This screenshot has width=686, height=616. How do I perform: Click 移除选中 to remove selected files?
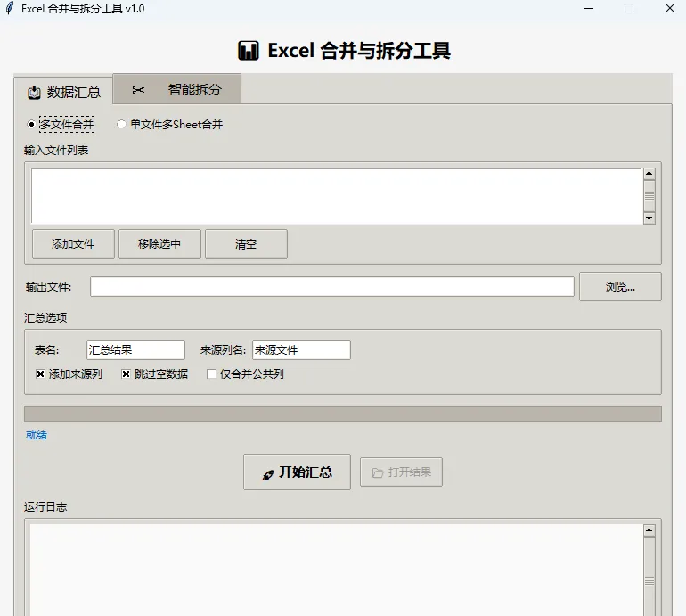159,244
